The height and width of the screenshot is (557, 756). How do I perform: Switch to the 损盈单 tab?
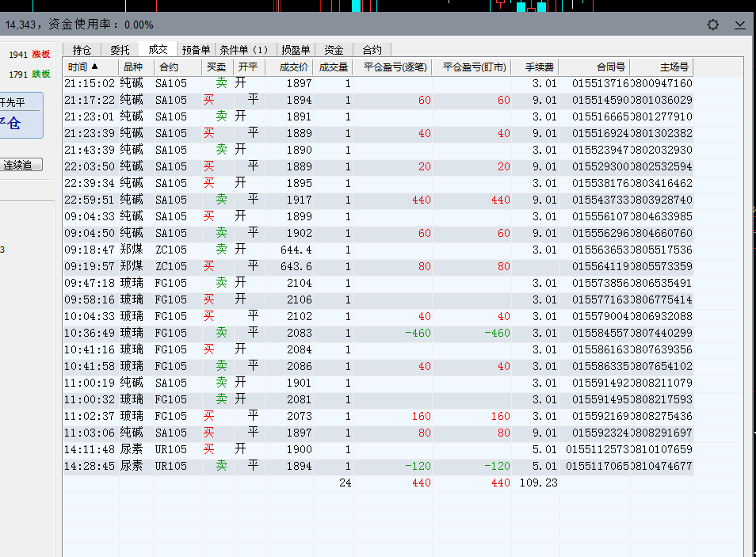tap(296, 50)
